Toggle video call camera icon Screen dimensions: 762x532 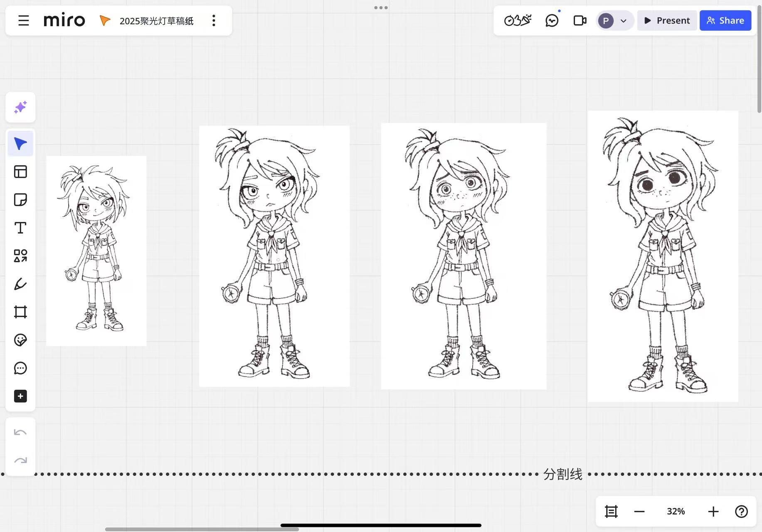(580, 20)
